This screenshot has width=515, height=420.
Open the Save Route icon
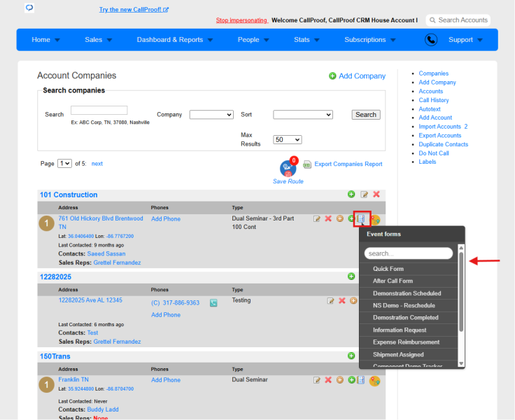tap(288, 168)
